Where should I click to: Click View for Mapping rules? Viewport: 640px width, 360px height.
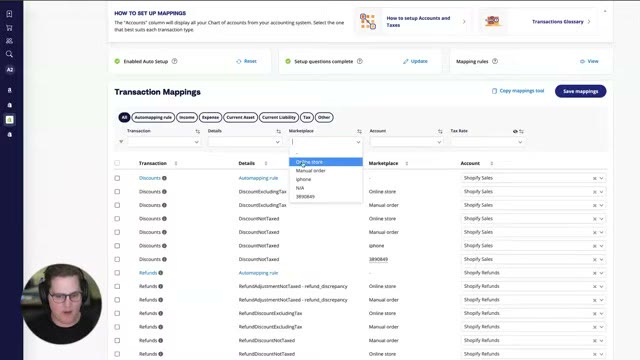[589, 61]
